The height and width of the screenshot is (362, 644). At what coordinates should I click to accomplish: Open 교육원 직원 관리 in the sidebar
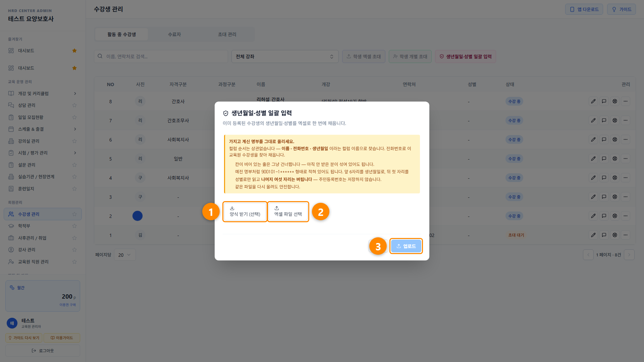tap(43, 262)
